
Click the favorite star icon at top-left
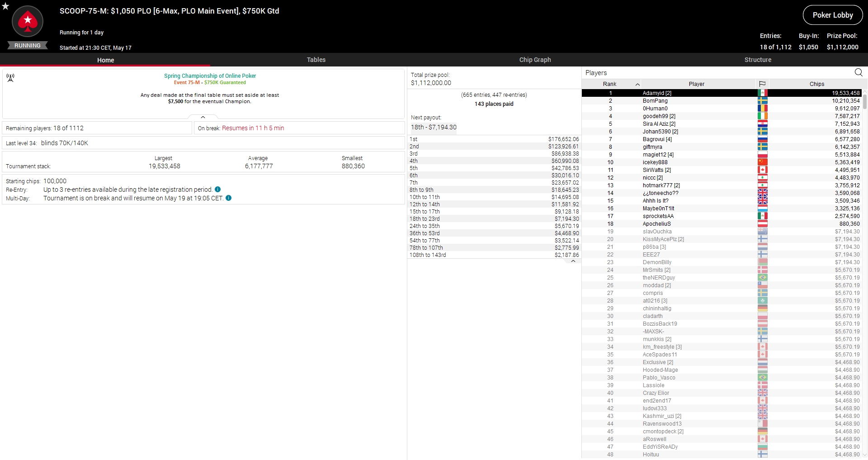click(x=5, y=6)
